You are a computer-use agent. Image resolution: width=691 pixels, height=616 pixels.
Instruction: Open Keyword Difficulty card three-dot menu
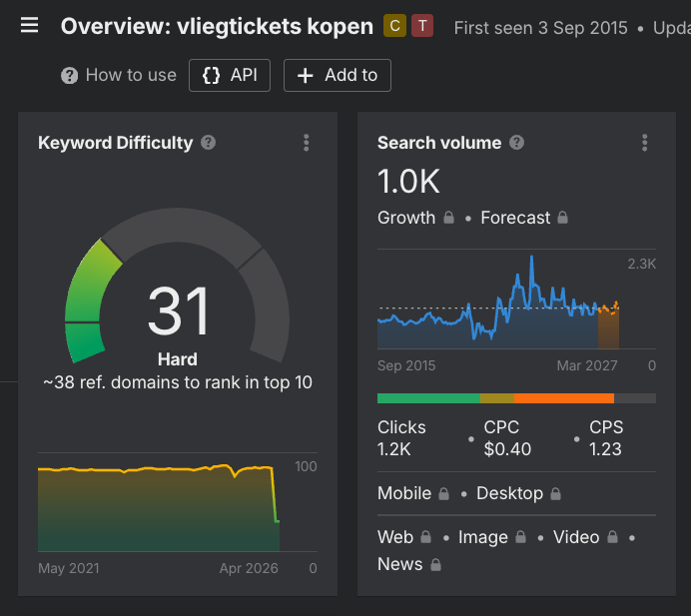tap(307, 143)
